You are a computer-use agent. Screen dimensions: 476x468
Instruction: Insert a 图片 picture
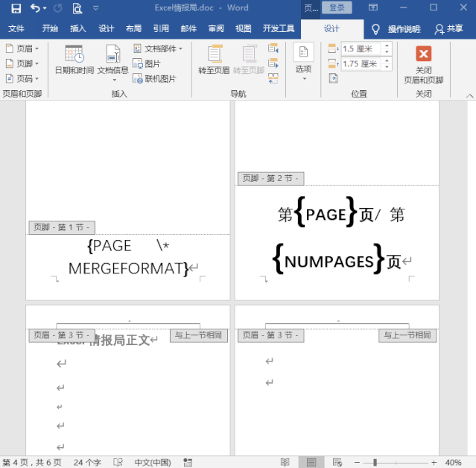147,64
